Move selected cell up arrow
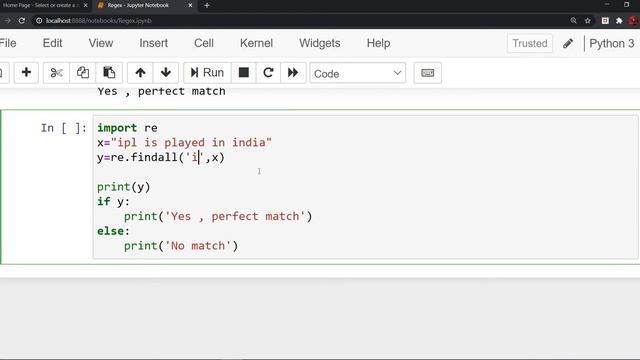Screen dimensions: 640x360 140,73
